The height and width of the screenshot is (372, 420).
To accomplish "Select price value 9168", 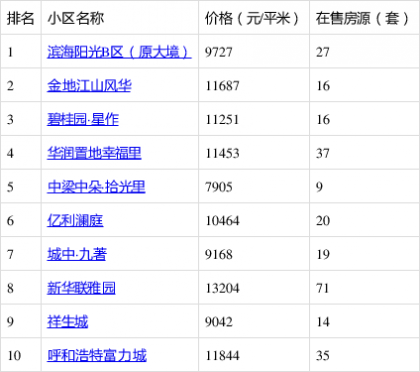I will 219,255.
